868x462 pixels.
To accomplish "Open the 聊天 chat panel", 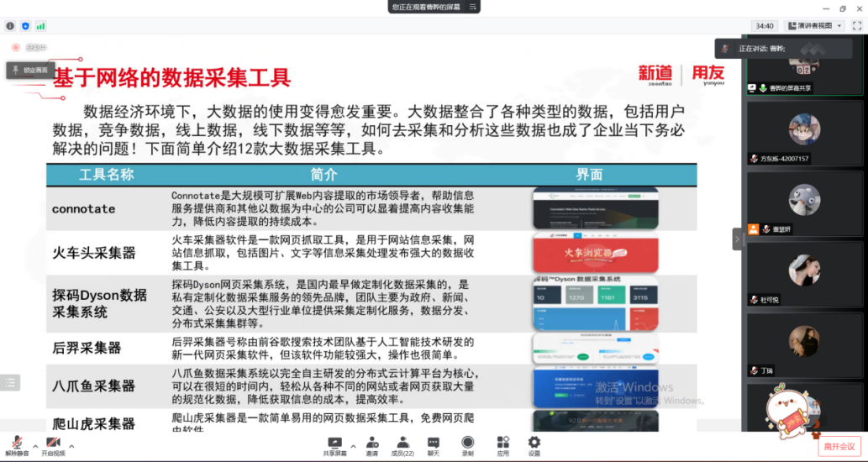I will (434, 444).
